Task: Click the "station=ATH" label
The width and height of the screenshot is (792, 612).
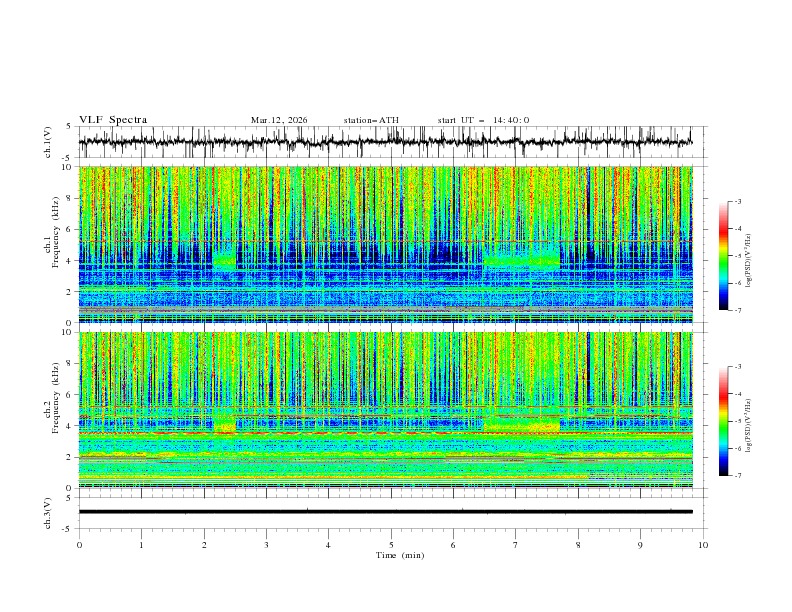Action: [x=371, y=120]
